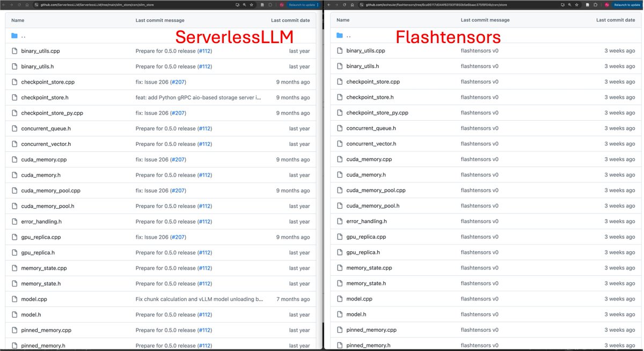Screen dimensions: 644x351
Task: Click the address bar of the right browser window
Action: tap(456, 4)
